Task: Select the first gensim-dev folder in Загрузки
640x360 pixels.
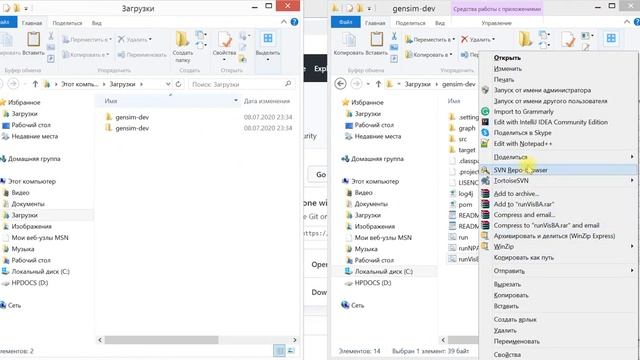Action: (132, 117)
